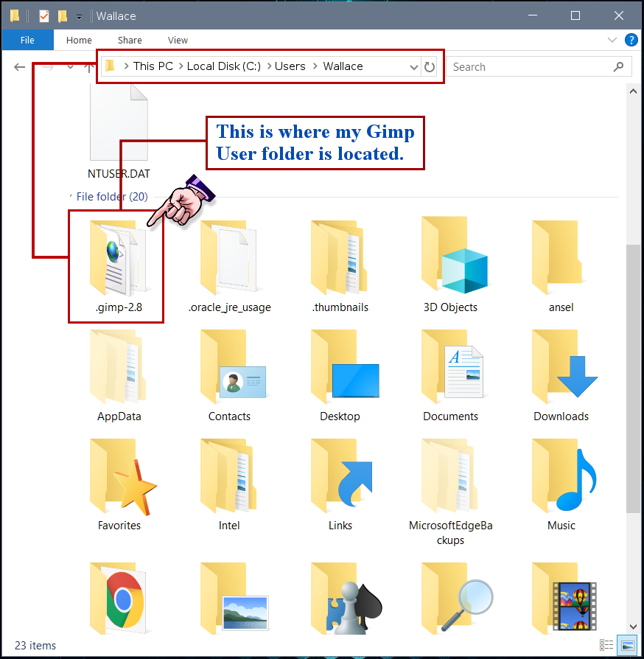Expand the chevron after Local Disk (C:)
Screen dimensions: 644x659
tap(269, 66)
